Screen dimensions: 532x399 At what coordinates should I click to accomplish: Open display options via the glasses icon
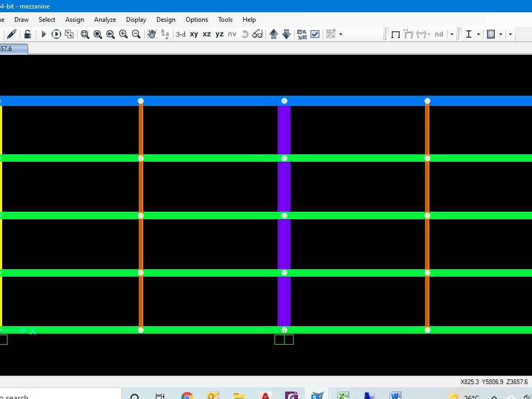point(257,34)
